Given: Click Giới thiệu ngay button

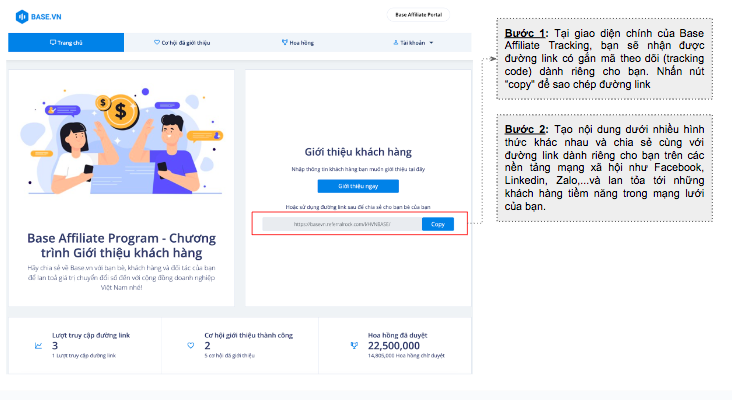Looking at the screenshot, I should (358, 186).
